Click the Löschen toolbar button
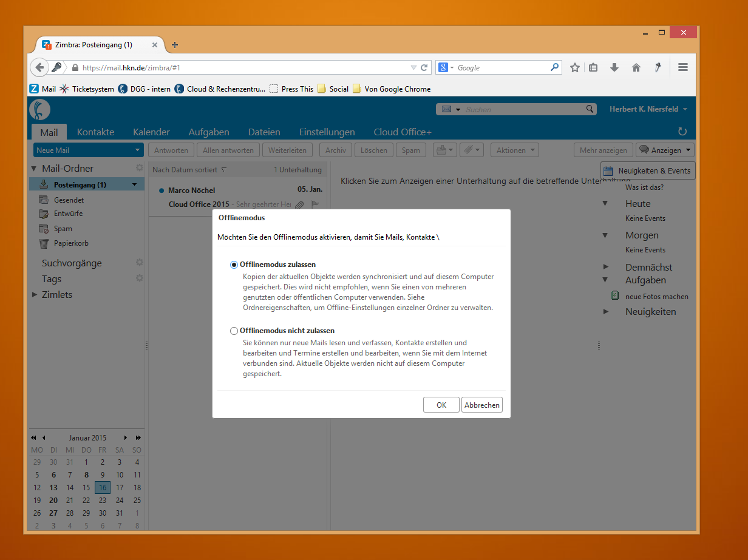Viewport: 748px width, 560px height. tap(373, 150)
